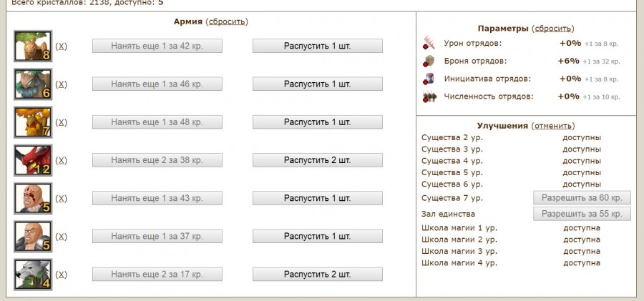Click the squad initiative icon beside Инициатива отрядов
Viewport: 644px width, 301px height.
point(429,79)
